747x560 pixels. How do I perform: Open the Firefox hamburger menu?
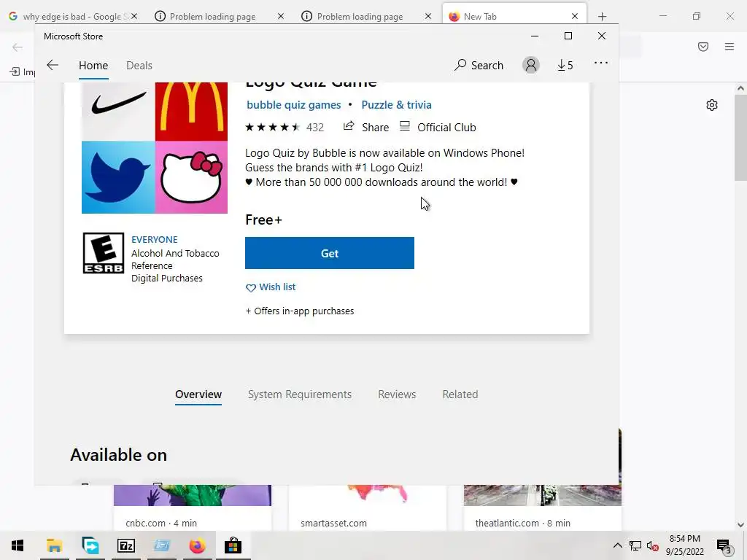(x=729, y=46)
